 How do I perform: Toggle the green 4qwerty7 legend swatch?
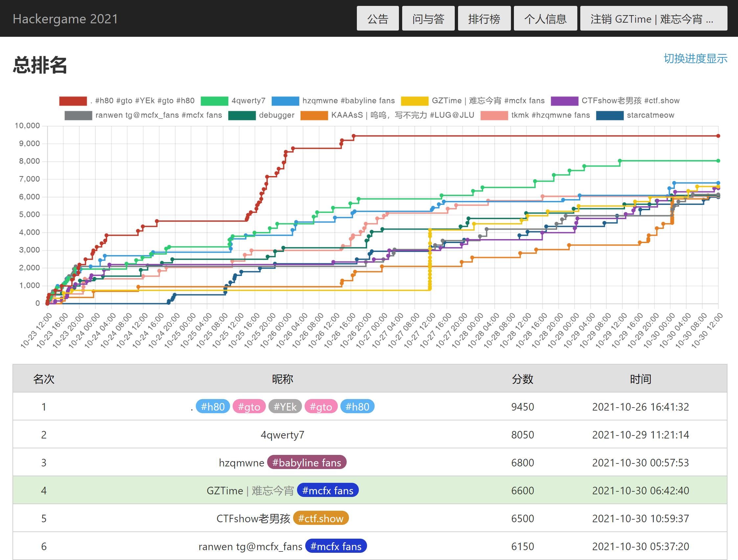(214, 101)
